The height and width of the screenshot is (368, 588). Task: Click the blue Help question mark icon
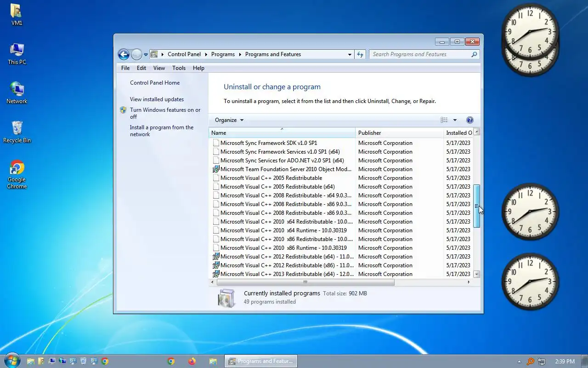pos(469,120)
